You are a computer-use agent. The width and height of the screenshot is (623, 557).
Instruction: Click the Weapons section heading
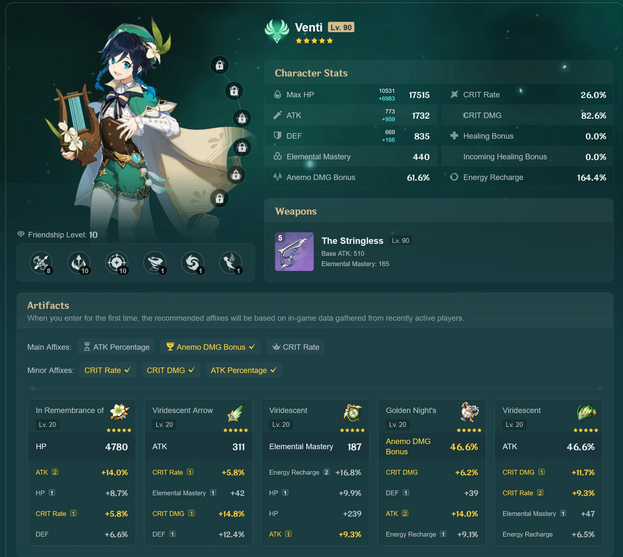point(296,211)
